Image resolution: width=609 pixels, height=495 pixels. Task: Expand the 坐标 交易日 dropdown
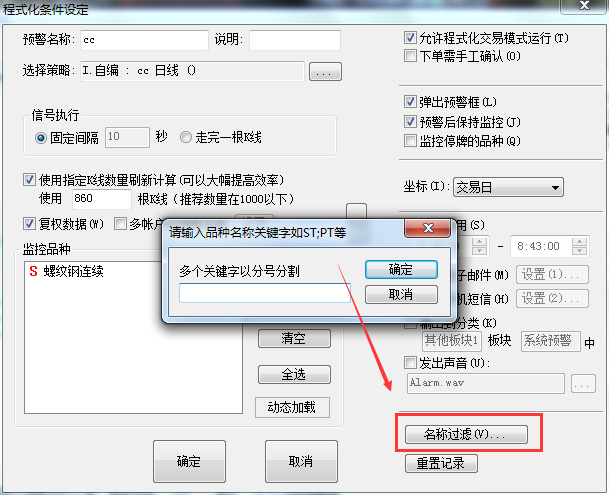pyautogui.click(x=508, y=187)
